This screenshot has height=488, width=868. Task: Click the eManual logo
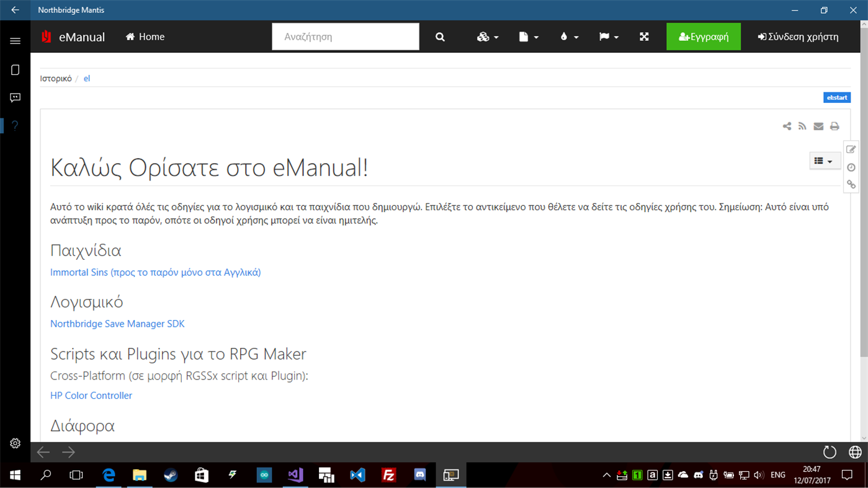coord(73,37)
